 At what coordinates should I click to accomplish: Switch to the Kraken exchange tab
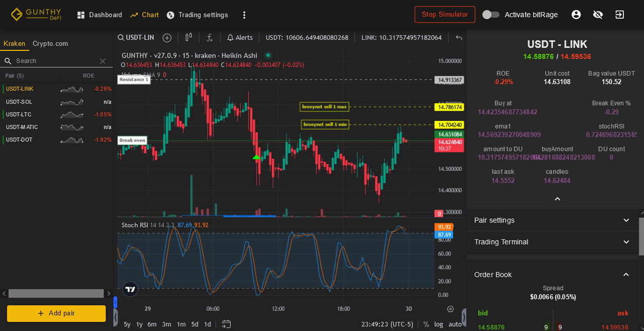15,44
